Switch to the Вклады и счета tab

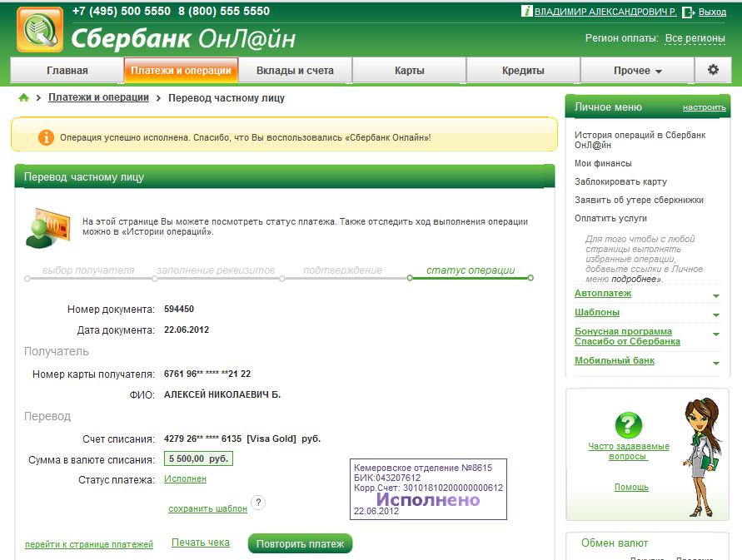click(x=295, y=71)
